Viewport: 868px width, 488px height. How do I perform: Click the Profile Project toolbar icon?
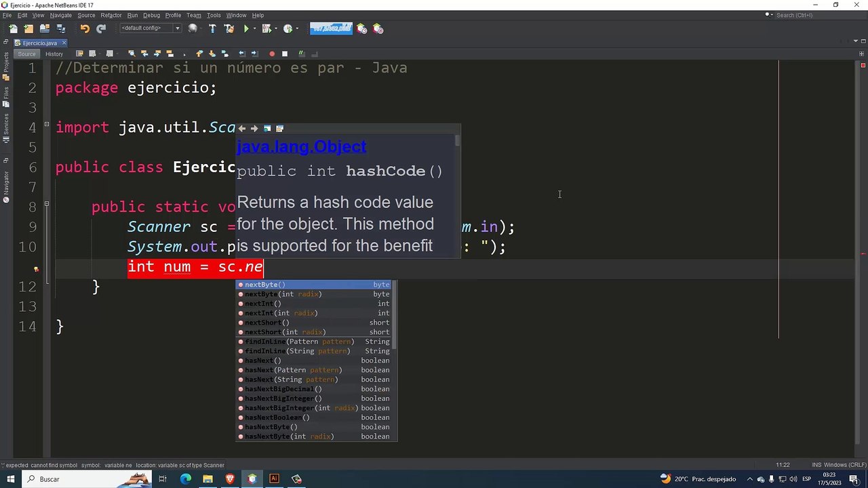coord(288,28)
